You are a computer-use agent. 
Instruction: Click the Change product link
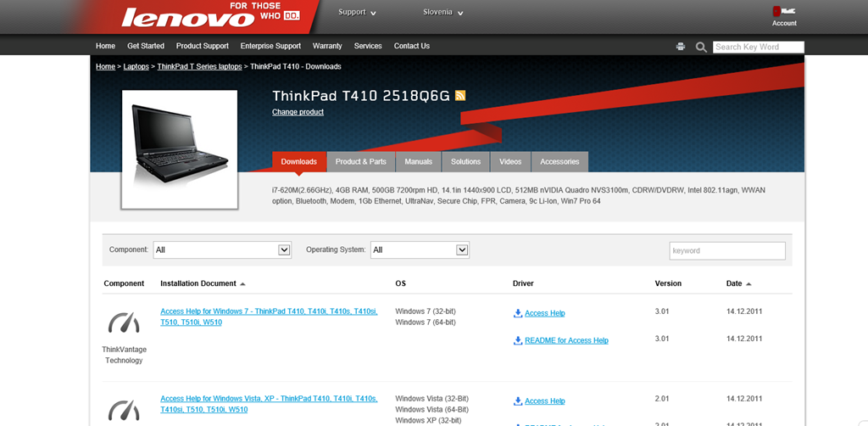point(298,112)
